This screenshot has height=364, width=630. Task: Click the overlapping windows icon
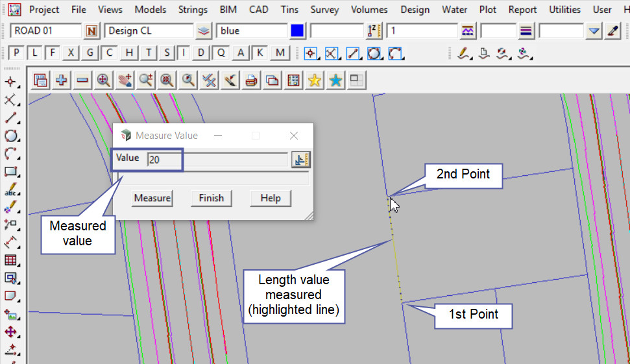click(273, 80)
